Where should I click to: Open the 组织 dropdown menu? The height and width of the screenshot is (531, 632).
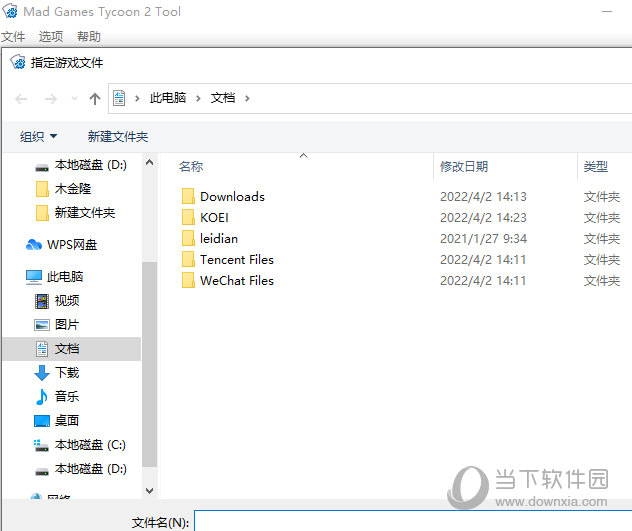coord(38,137)
